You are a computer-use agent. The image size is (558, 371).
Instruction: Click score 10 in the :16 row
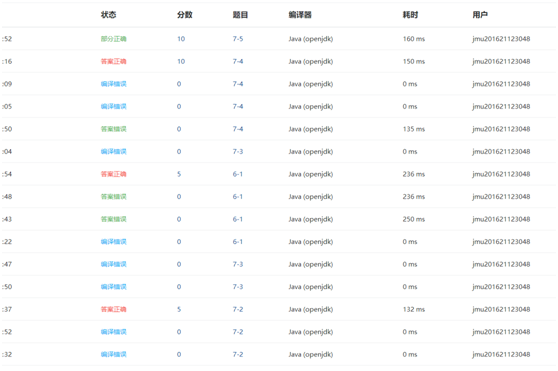pos(181,61)
